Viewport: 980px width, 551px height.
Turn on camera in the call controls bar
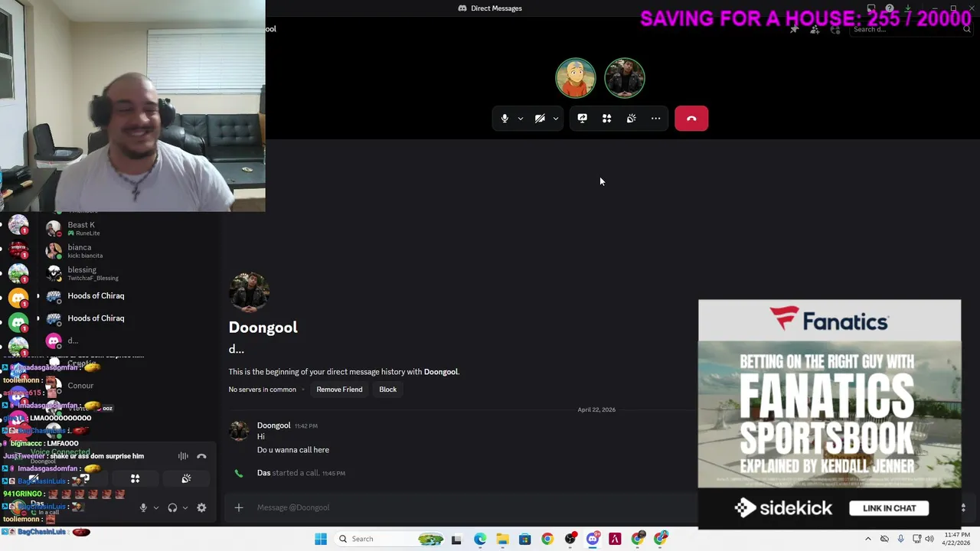[540, 119]
